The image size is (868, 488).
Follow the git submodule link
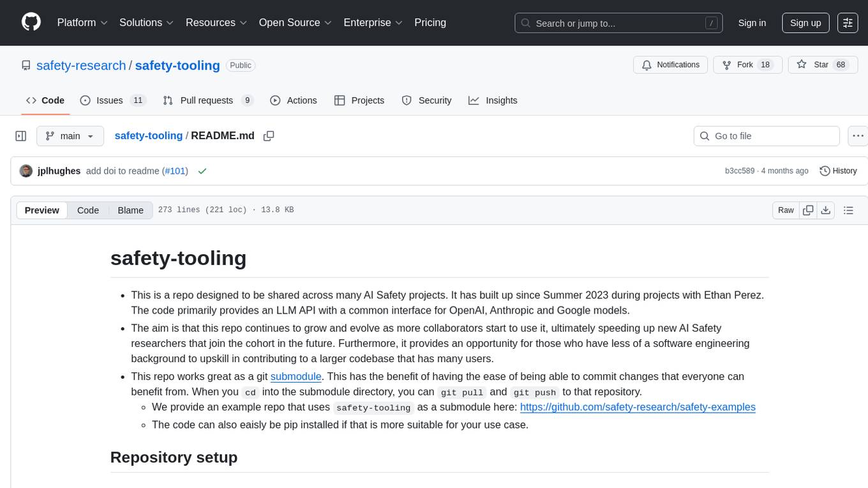pyautogui.click(x=296, y=376)
